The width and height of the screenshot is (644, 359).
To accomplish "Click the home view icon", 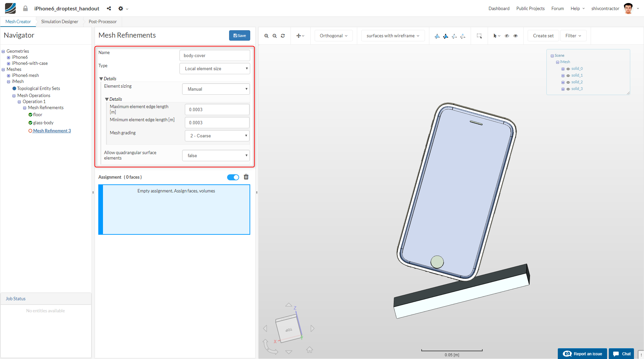I will click(x=310, y=350).
